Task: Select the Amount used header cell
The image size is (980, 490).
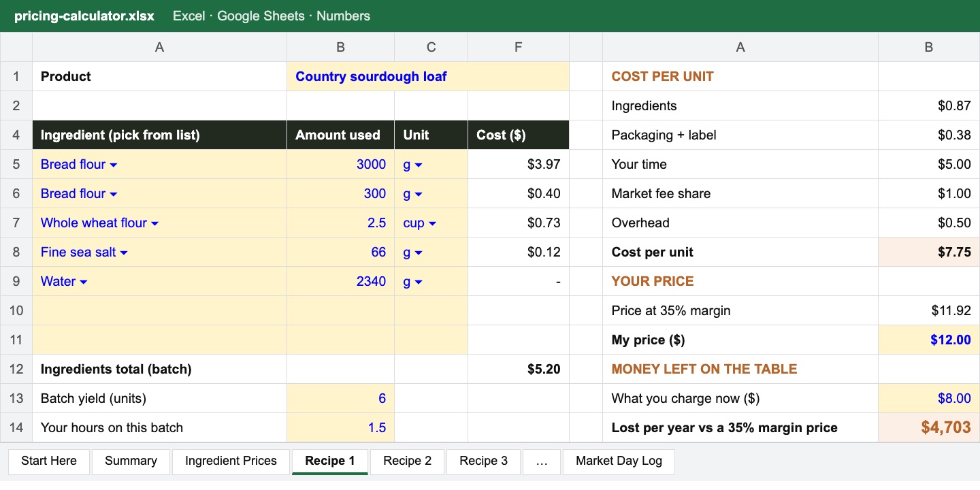Action: (x=340, y=135)
